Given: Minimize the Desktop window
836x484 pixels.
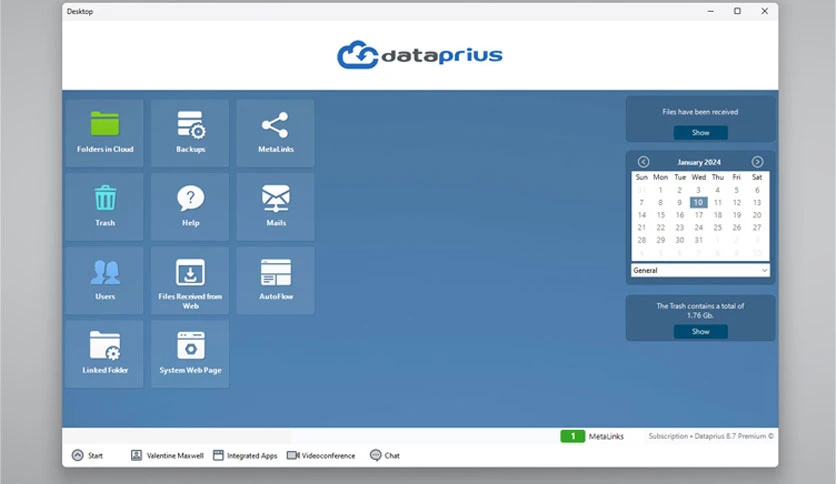Looking at the screenshot, I should pos(710,11).
